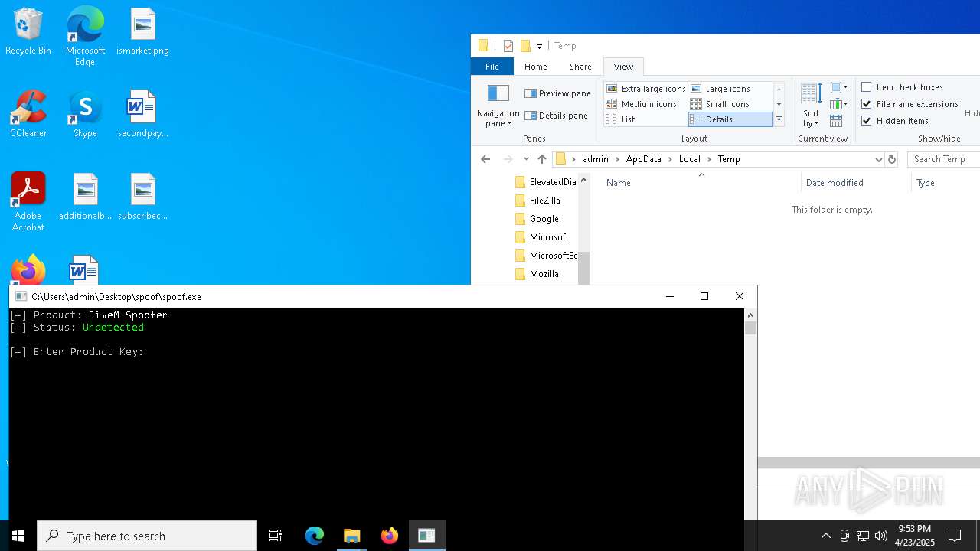Open Recycle Bin on desktop

tap(28, 32)
